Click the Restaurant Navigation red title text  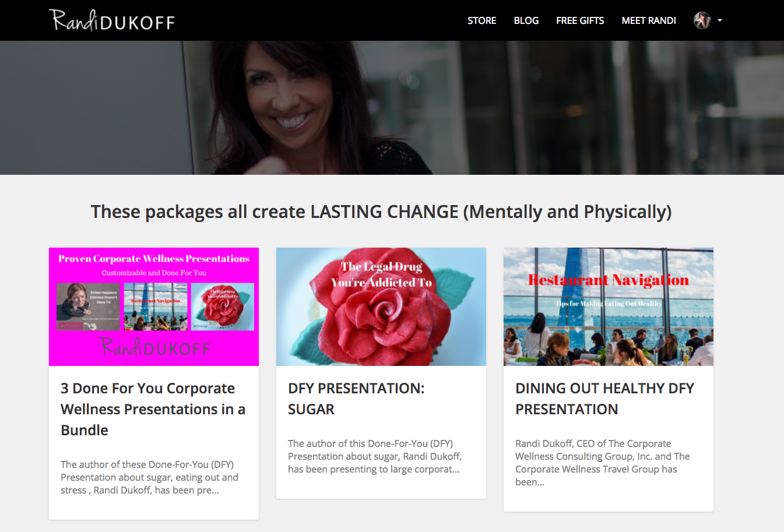609,280
